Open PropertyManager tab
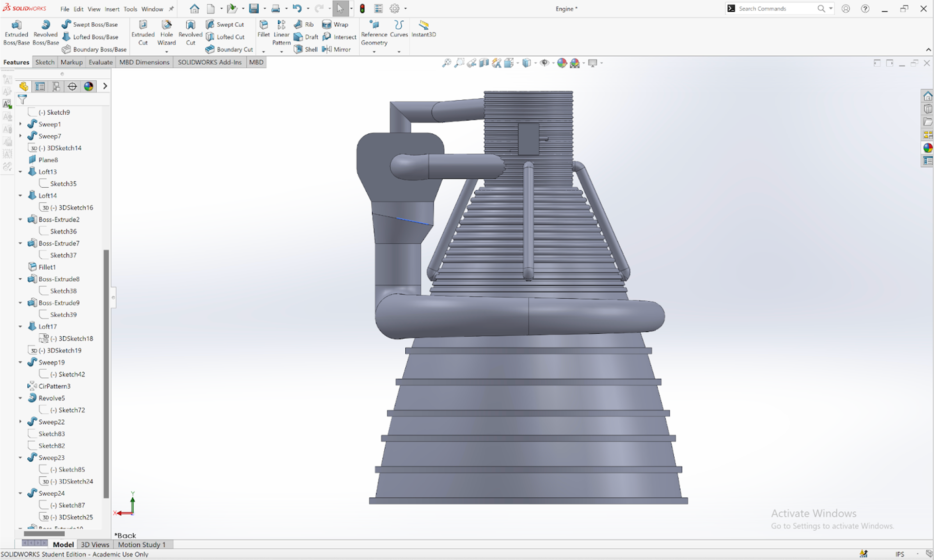The width and height of the screenshot is (934, 560). pos(40,87)
